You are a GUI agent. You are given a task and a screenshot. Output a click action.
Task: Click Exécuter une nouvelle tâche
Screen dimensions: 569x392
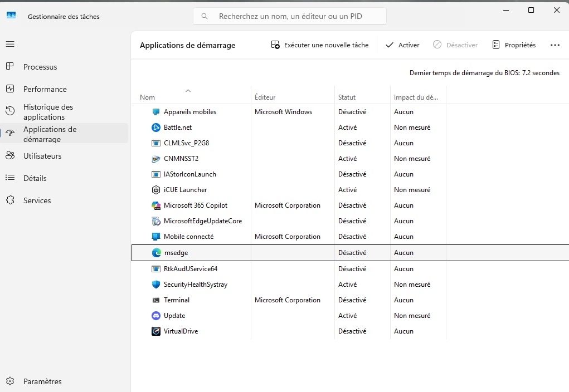pyautogui.click(x=320, y=45)
